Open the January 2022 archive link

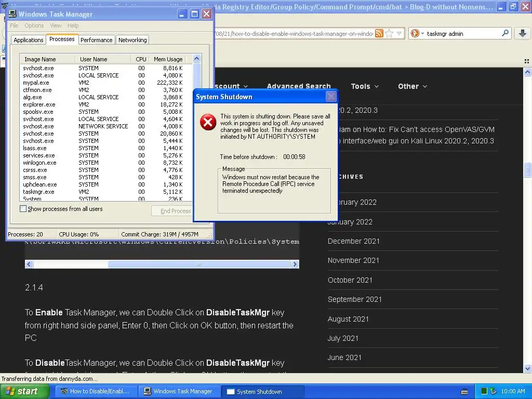click(350, 222)
